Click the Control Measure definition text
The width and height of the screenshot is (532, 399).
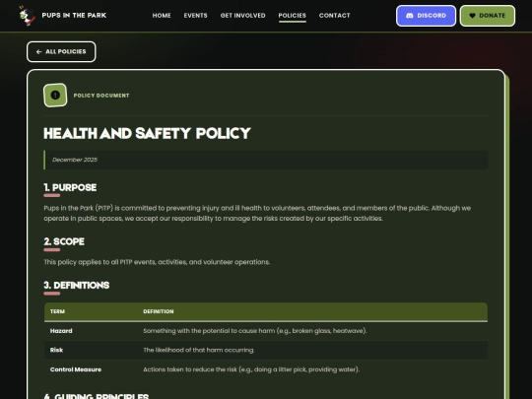point(251,369)
